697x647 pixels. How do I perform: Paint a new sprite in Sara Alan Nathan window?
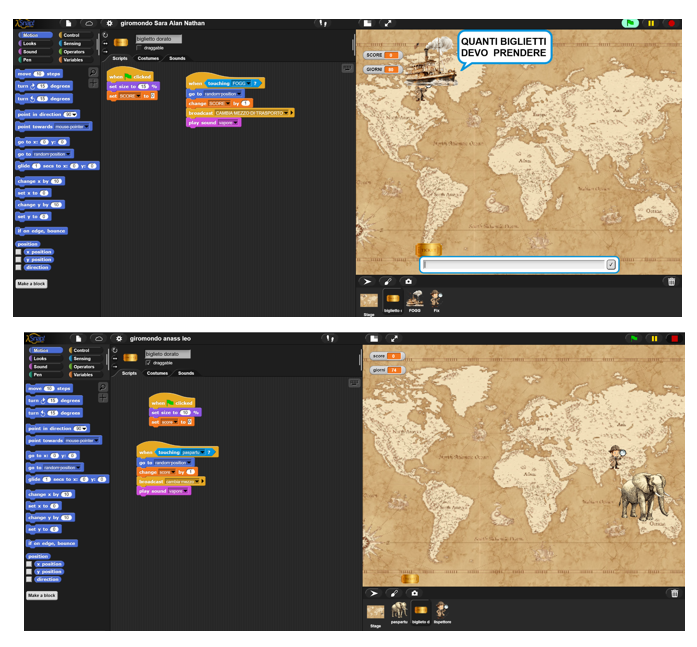click(x=388, y=281)
